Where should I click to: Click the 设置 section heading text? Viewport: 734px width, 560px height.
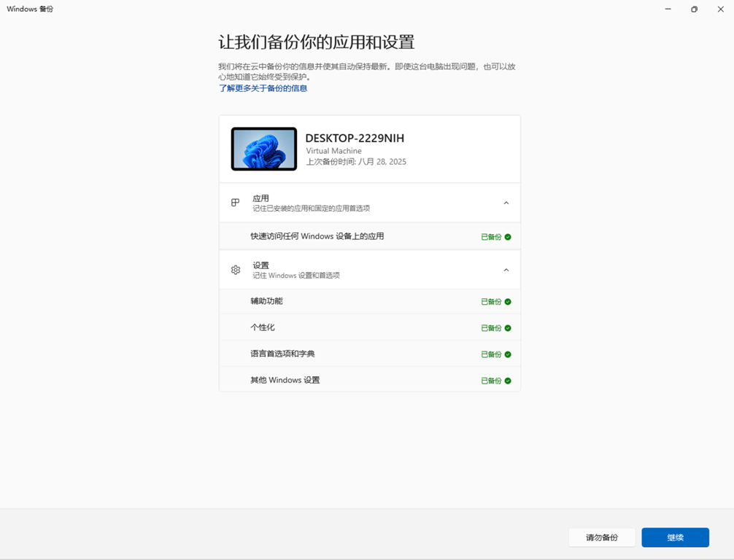(x=260, y=265)
